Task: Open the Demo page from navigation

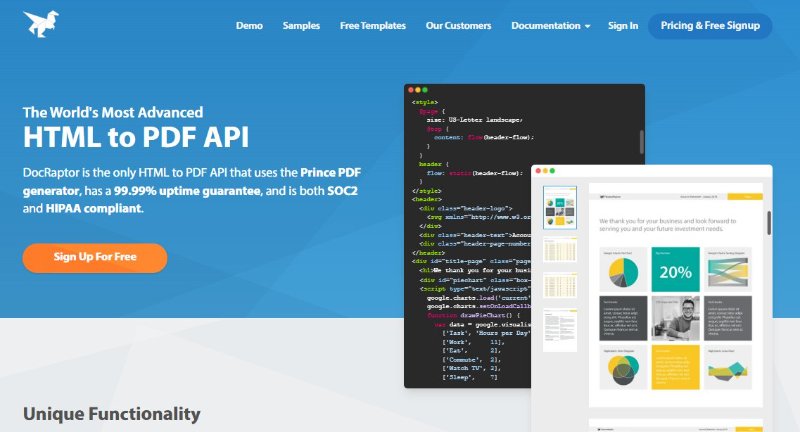Action: click(249, 25)
